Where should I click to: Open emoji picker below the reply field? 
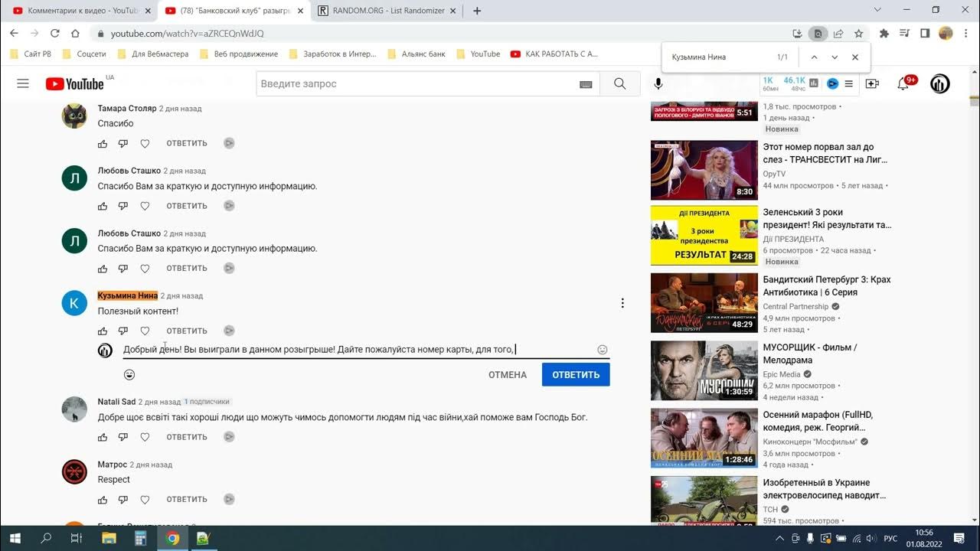[x=129, y=375]
